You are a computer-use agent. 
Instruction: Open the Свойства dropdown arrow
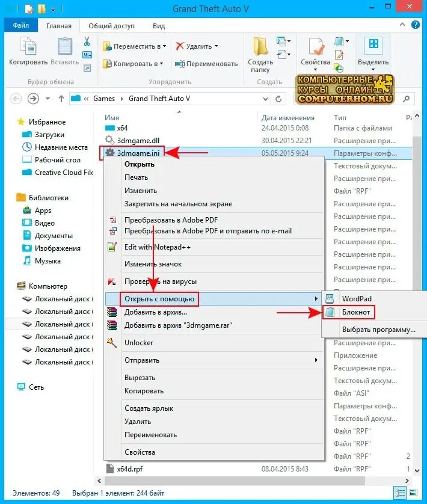click(315, 69)
